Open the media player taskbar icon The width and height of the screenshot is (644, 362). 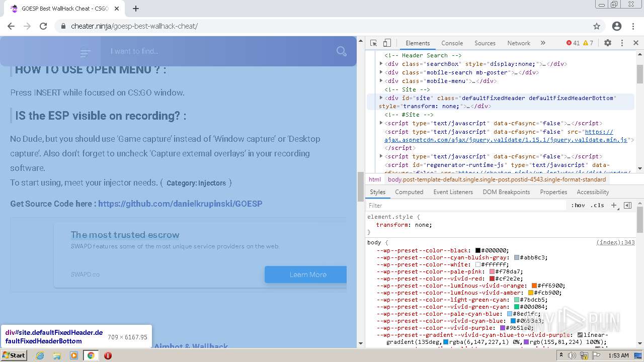click(74, 355)
